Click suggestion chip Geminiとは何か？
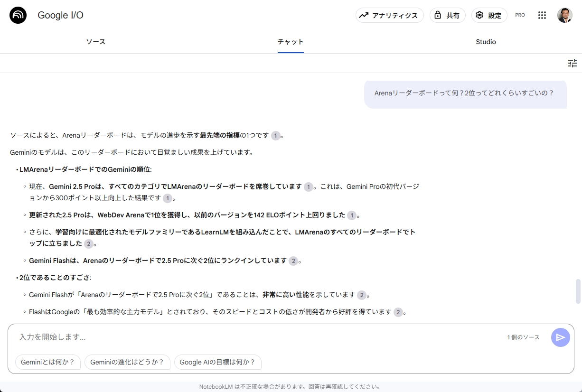 (48, 362)
